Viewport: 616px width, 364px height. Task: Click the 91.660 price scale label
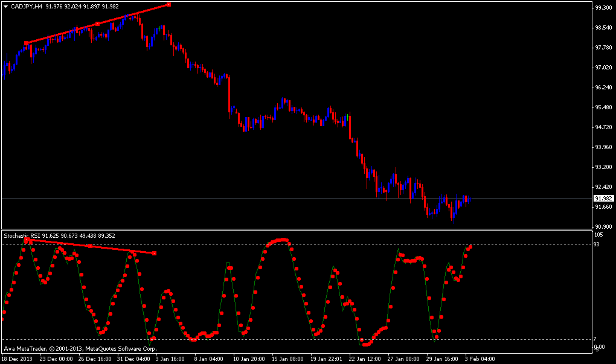[603, 206]
